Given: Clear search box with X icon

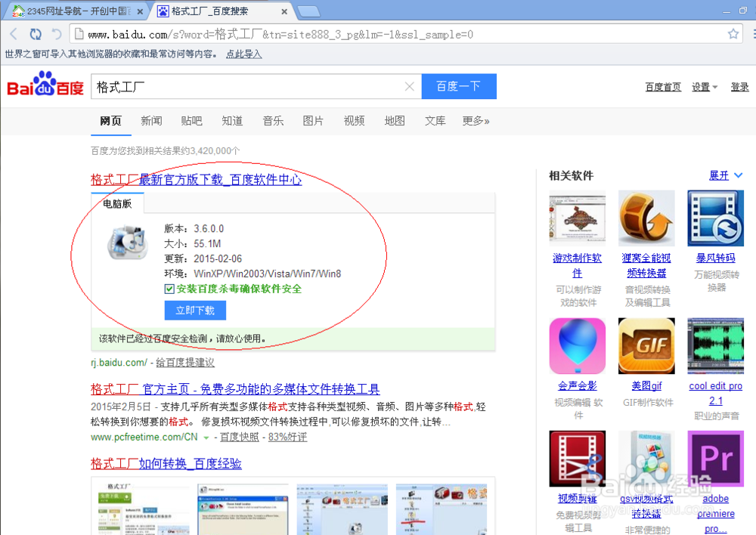Looking at the screenshot, I should 409,86.
